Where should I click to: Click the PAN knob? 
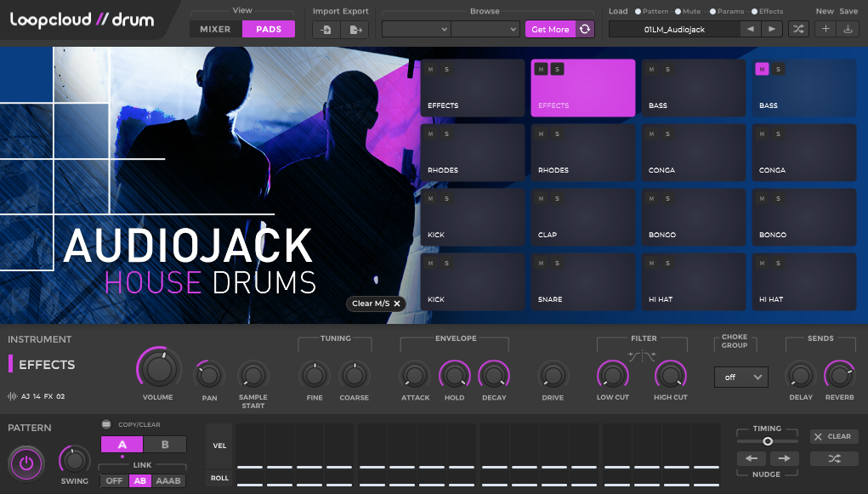click(209, 376)
